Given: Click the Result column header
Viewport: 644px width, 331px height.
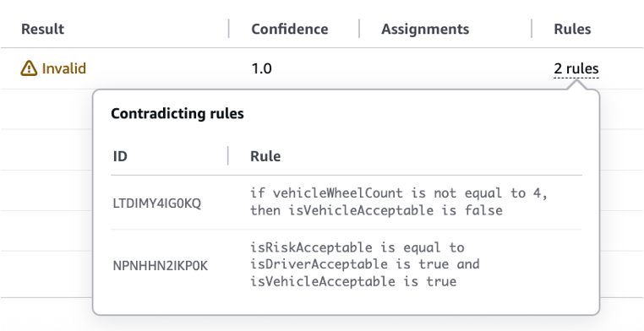Looking at the screenshot, I should [43, 29].
